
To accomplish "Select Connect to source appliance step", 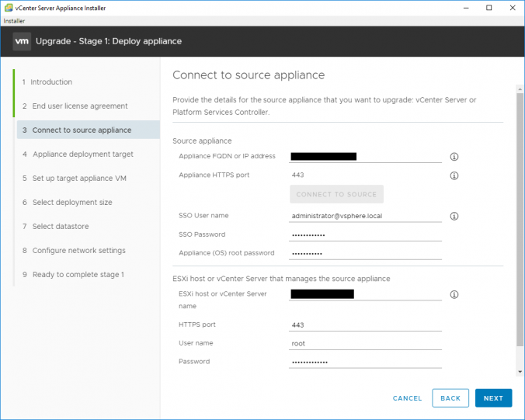I will (x=89, y=130).
